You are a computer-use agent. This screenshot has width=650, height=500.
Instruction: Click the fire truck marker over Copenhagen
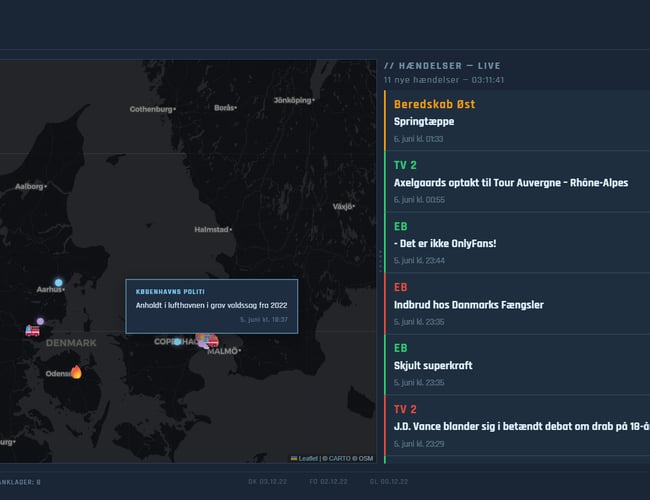pos(210,341)
